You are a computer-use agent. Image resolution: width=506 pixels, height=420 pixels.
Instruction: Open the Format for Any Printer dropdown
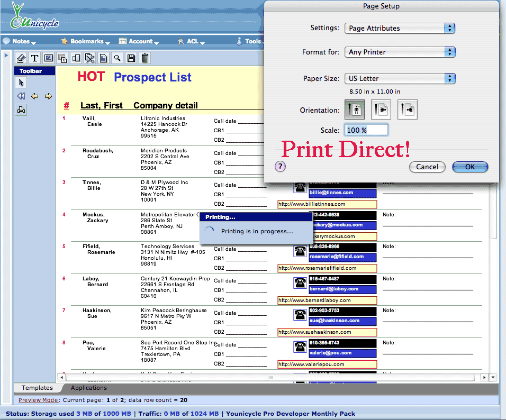[400, 52]
